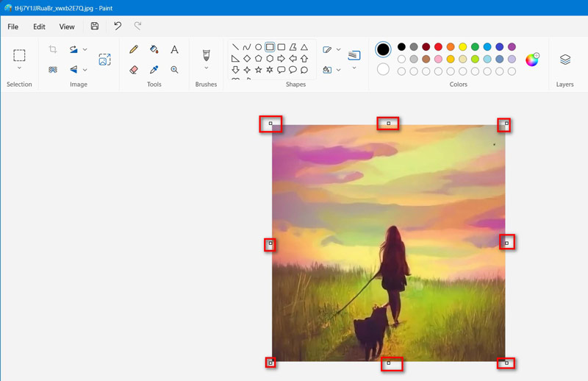
Task: Expand the Selection options chevron
Action: click(x=19, y=68)
